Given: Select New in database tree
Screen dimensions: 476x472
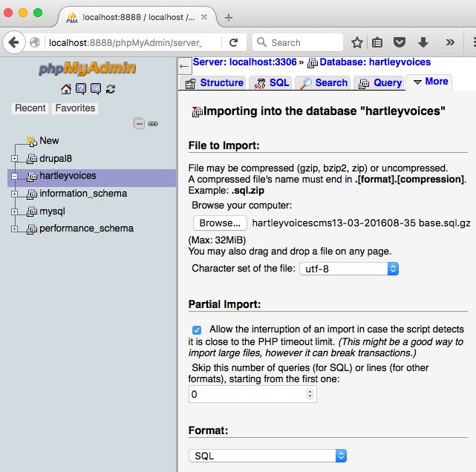Looking at the screenshot, I should [49, 141].
